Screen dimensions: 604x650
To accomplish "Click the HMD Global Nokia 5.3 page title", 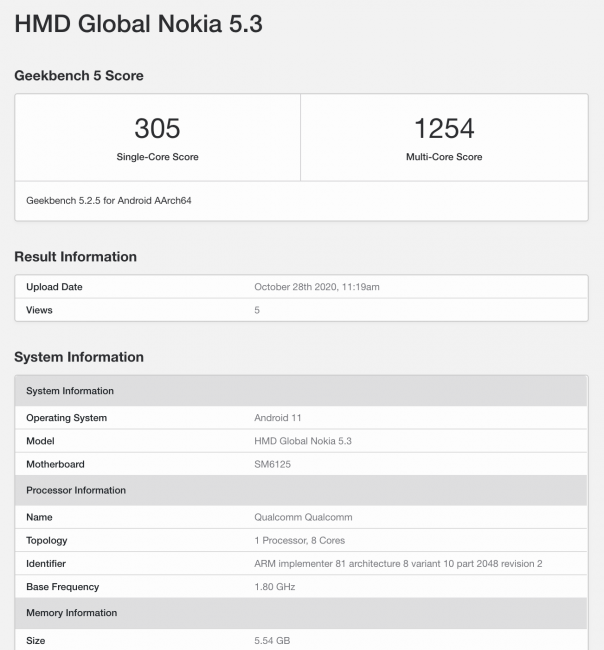I will point(138,24).
